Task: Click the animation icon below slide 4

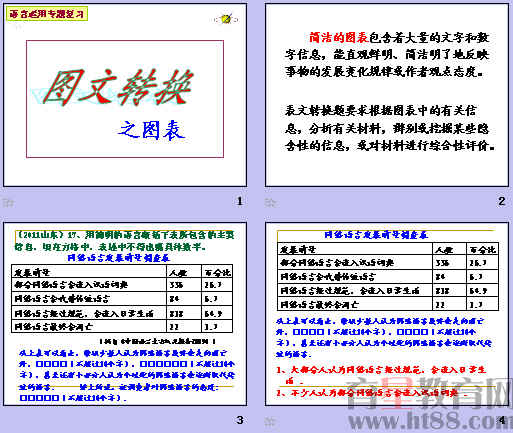Action: click(x=271, y=422)
